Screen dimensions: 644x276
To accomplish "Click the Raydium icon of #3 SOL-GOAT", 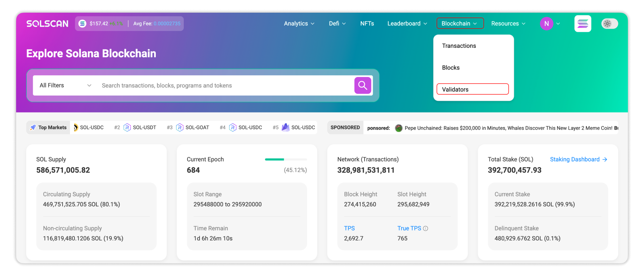I will coord(180,127).
